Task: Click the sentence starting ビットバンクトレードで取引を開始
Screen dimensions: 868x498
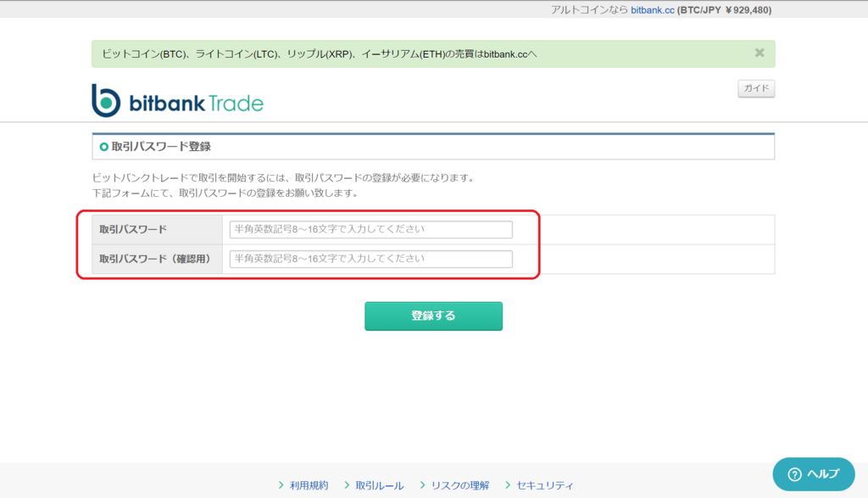Action: pos(284,178)
